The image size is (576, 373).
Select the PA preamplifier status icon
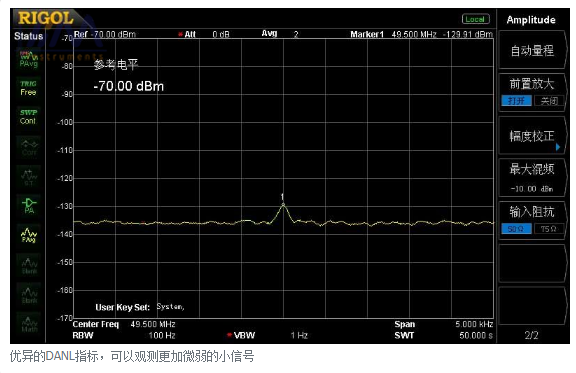29,205
